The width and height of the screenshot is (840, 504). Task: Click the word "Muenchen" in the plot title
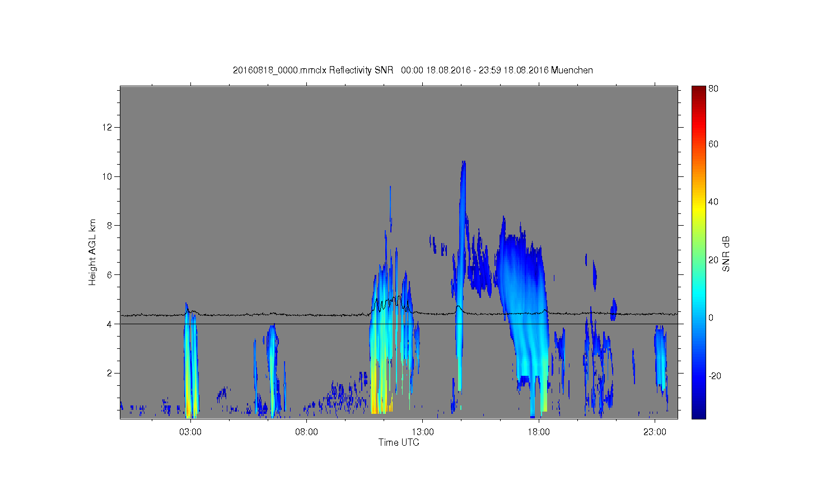click(572, 71)
